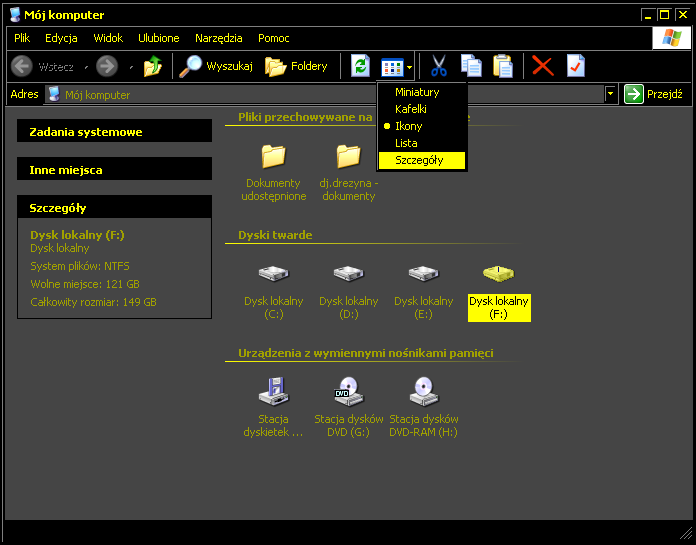Viewport: 696px width, 545px height.
Task: Open Properties with the checkmark icon
Action: (575, 67)
